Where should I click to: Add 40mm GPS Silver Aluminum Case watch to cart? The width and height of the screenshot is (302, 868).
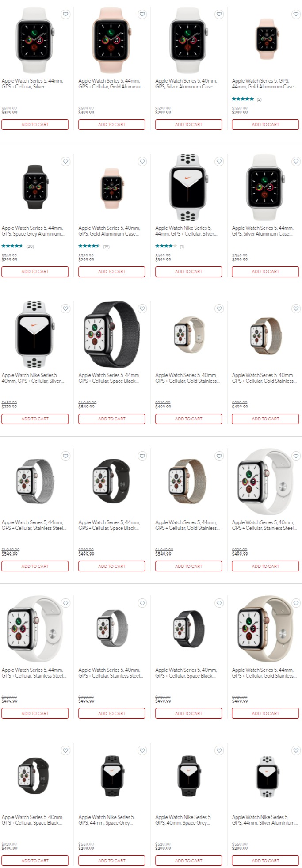tap(188, 124)
